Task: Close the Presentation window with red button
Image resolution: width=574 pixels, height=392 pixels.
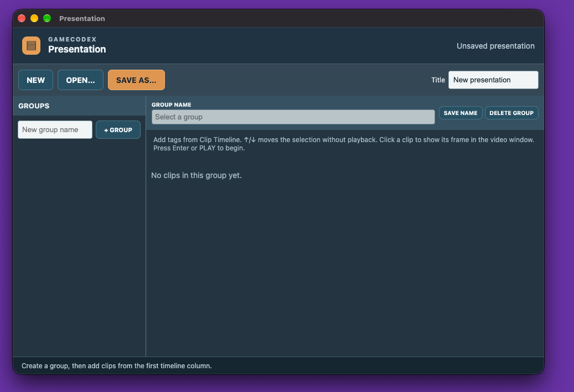Action: pos(22,18)
